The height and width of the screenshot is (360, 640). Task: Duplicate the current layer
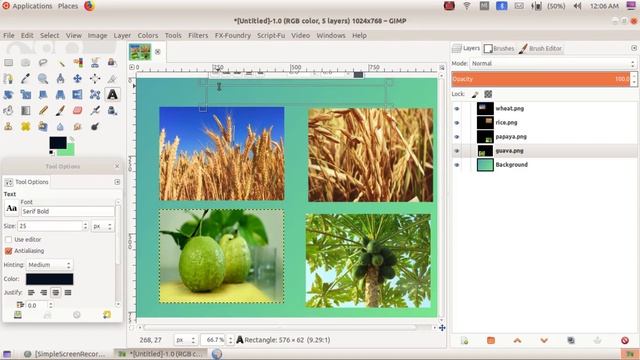click(x=571, y=340)
